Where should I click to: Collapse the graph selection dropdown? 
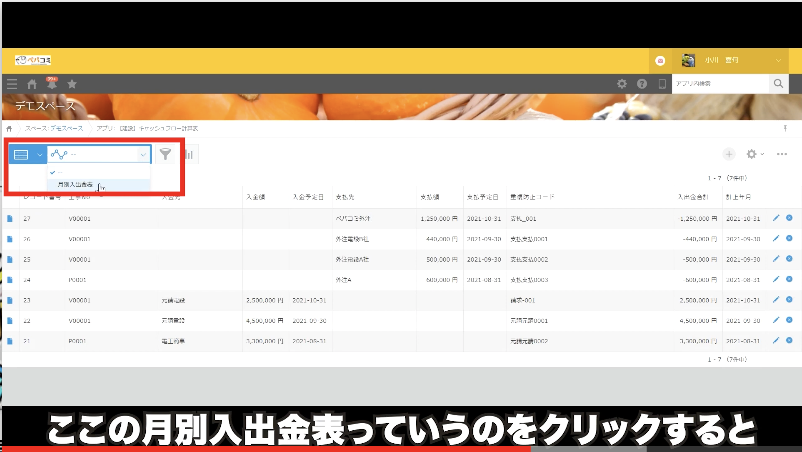[x=143, y=154]
